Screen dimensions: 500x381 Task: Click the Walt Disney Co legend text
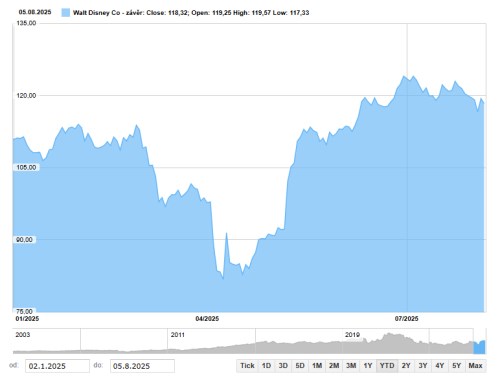pyautogui.click(x=191, y=13)
